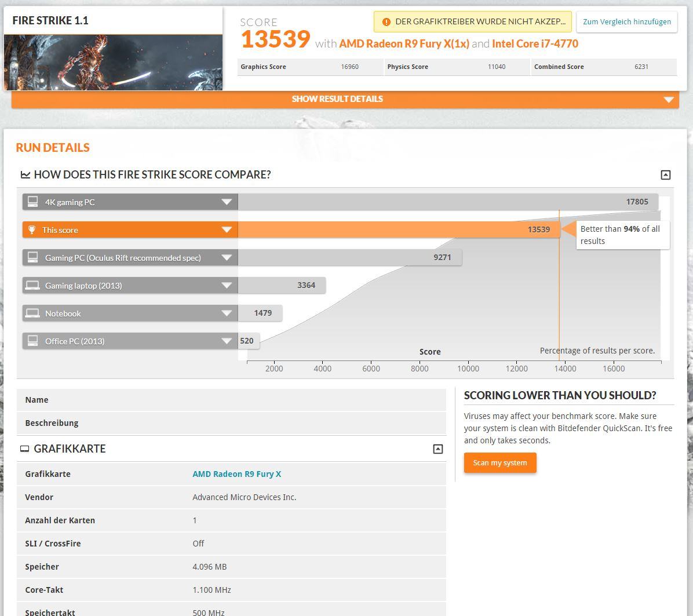Expand the Gaming laptop (2013) dropdown arrow

tap(227, 286)
